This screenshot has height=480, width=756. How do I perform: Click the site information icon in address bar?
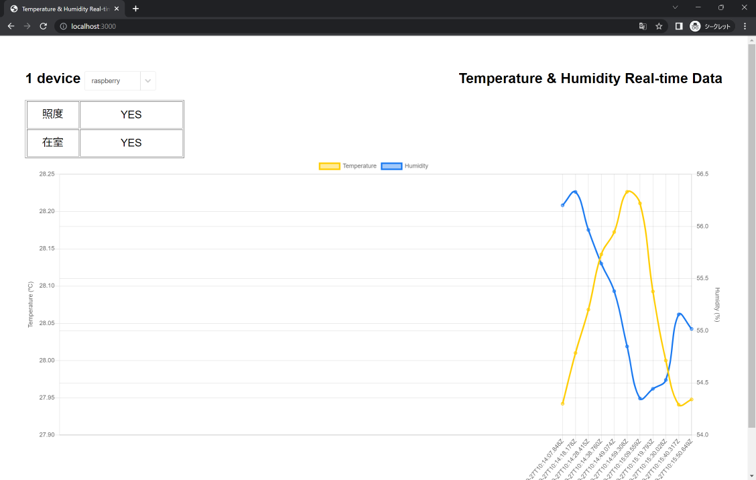(x=63, y=27)
